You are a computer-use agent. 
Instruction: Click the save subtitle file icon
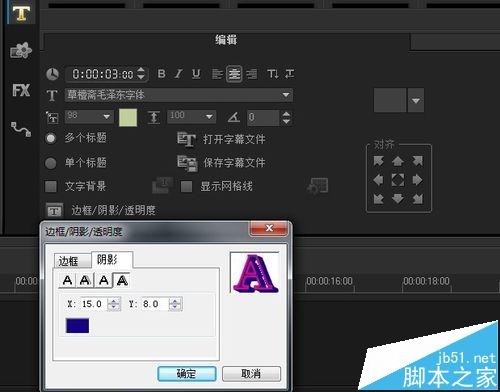187,163
